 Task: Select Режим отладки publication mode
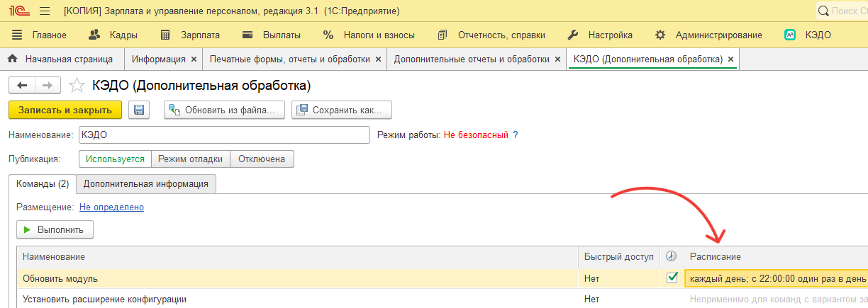pyautogui.click(x=191, y=159)
